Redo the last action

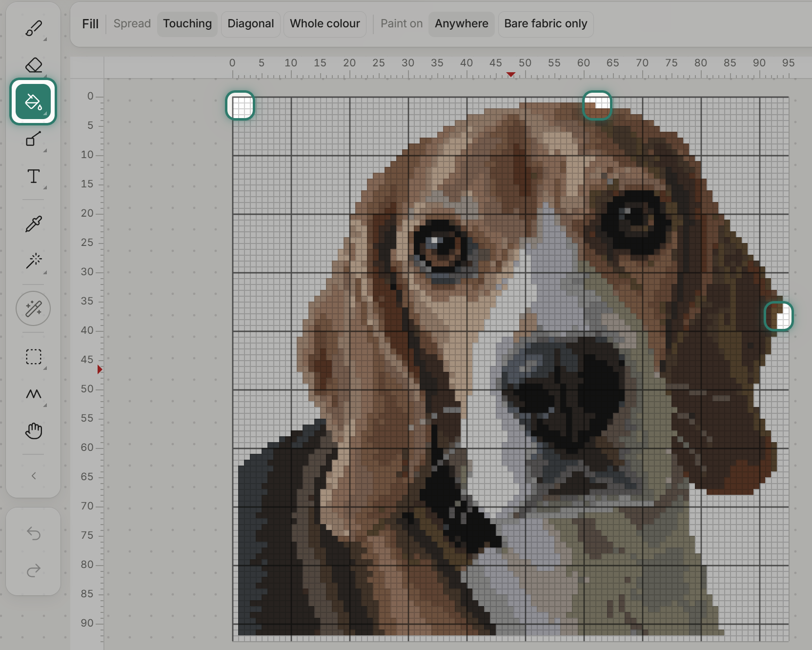[33, 570]
